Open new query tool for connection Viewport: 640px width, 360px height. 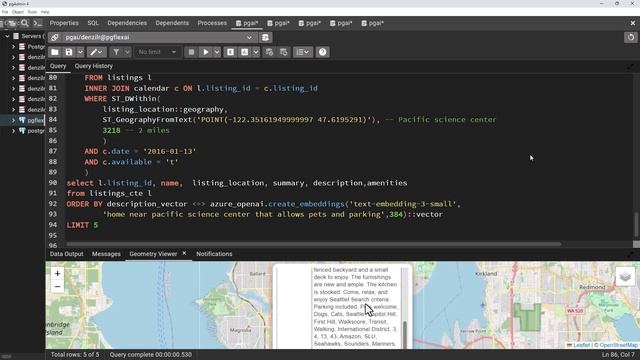tap(265, 38)
